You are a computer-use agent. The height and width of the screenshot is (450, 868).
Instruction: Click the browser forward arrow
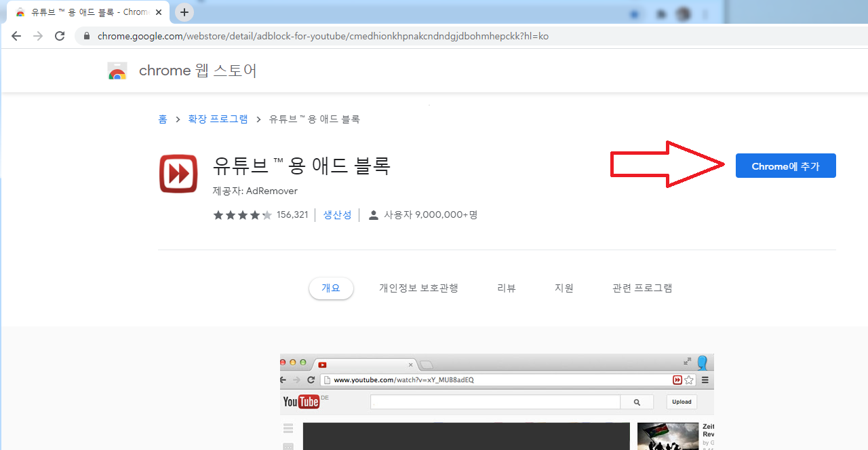coord(38,36)
